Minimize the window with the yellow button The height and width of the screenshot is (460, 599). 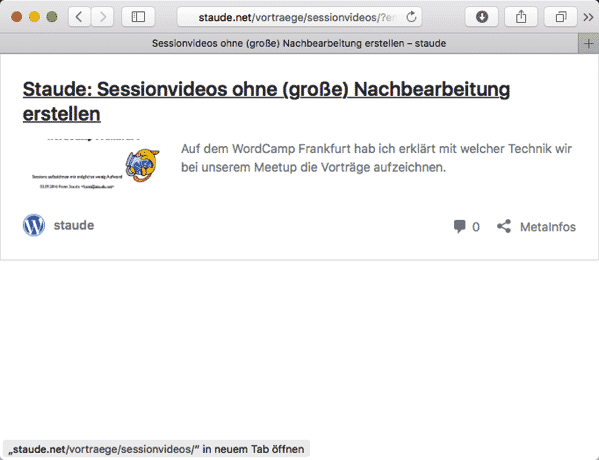pyautogui.click(x=34, y=17)
